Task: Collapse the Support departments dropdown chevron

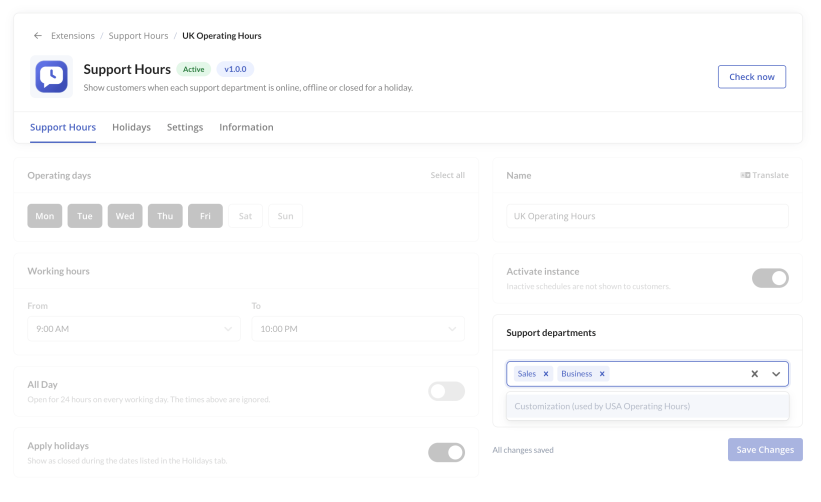Action: pyautogui.click(x=776, y=374)
